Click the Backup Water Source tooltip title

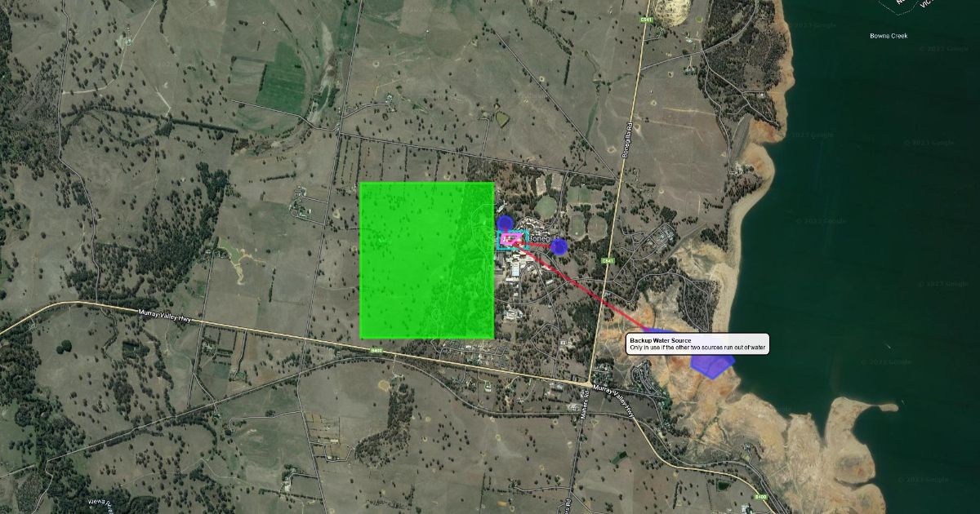click(660, 340)
